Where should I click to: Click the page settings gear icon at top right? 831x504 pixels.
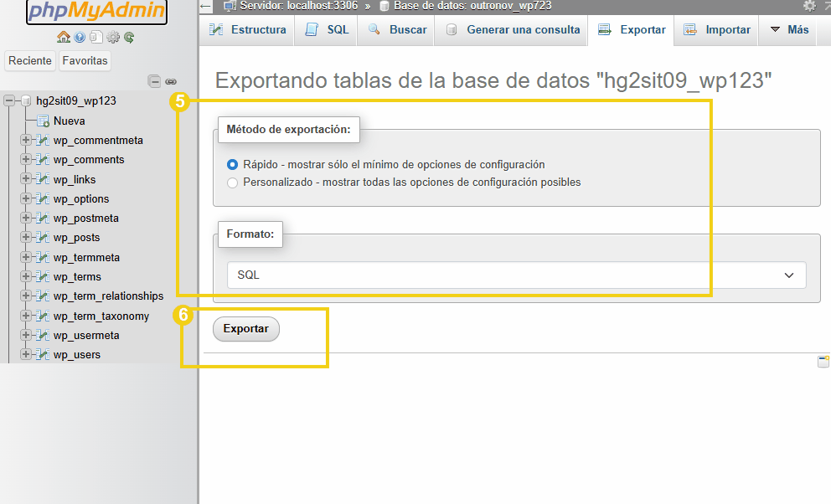click(x=809, y=6)
